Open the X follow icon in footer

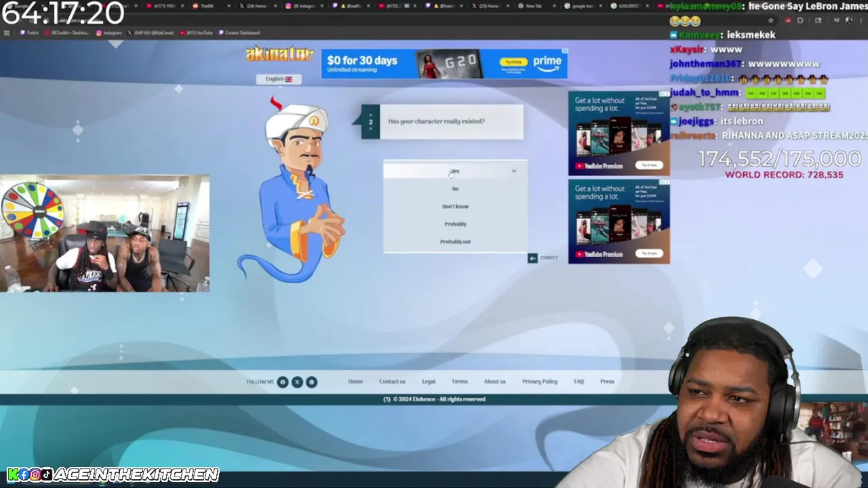click(x=297, y=382)
